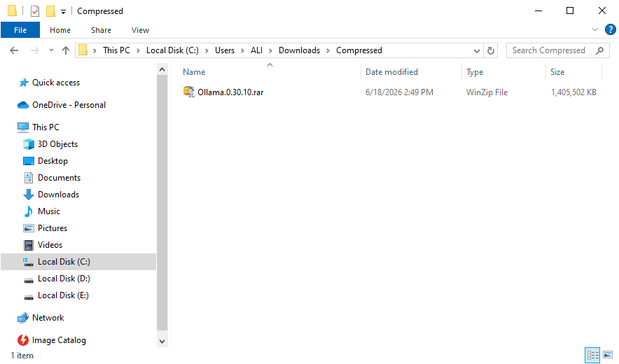Click navigation pane scrollbar down arrow

point(162,341)
